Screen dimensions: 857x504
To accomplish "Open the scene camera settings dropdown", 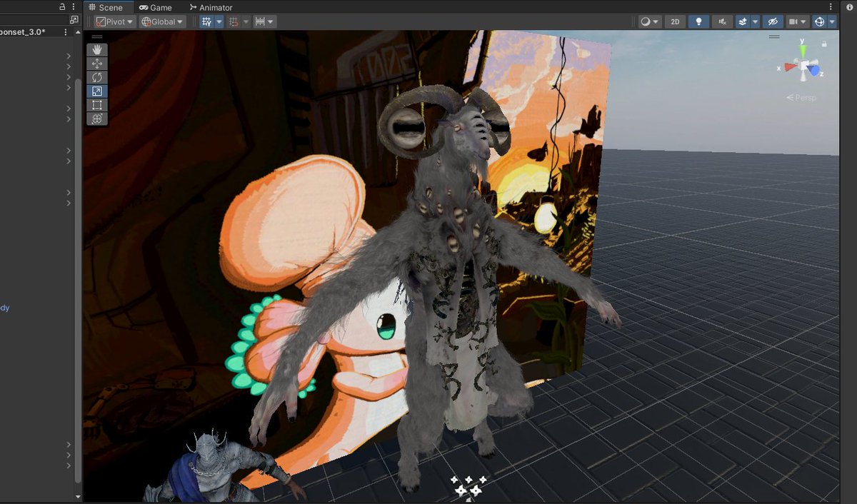I will [797, 21].
